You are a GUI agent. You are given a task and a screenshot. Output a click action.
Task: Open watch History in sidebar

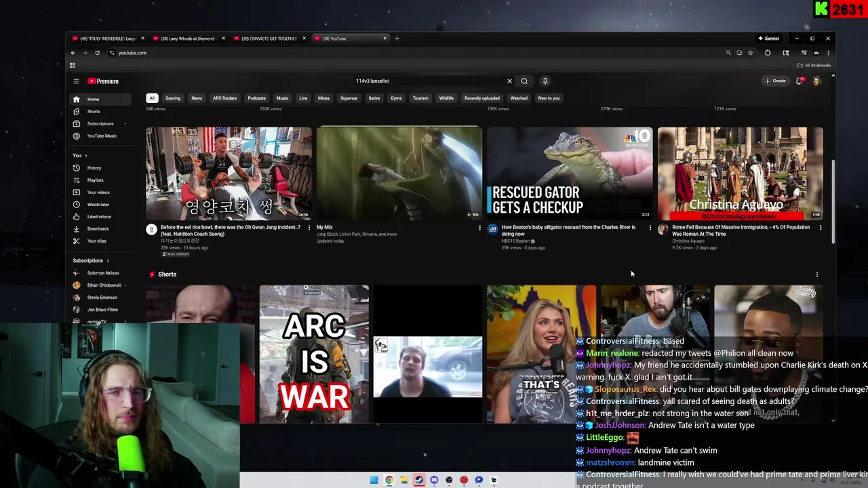pyautogui.click(x=100, y=167)
